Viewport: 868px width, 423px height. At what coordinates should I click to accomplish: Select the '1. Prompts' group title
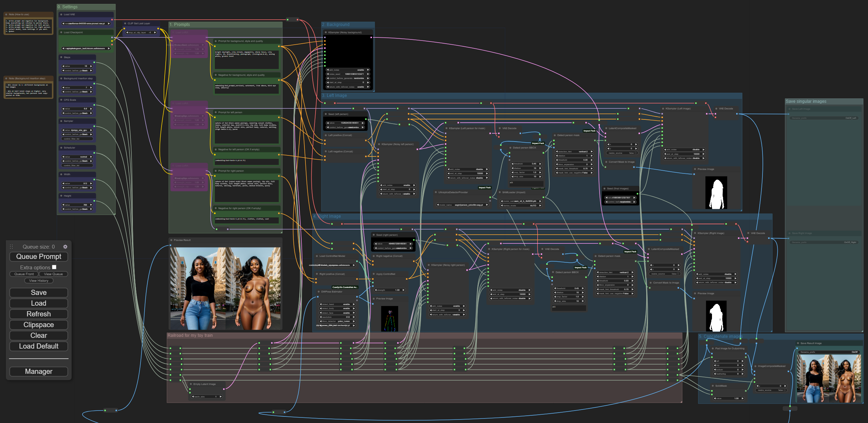(180, 25)
